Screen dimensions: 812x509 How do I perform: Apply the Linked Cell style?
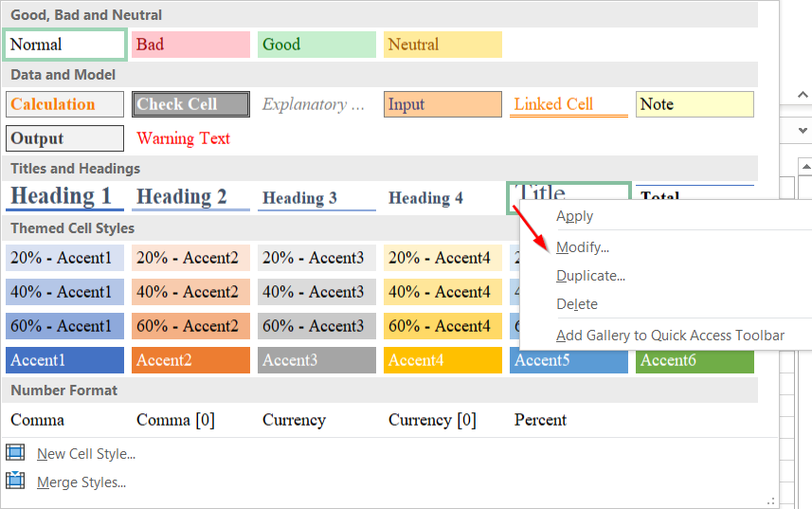click(568, 104)
